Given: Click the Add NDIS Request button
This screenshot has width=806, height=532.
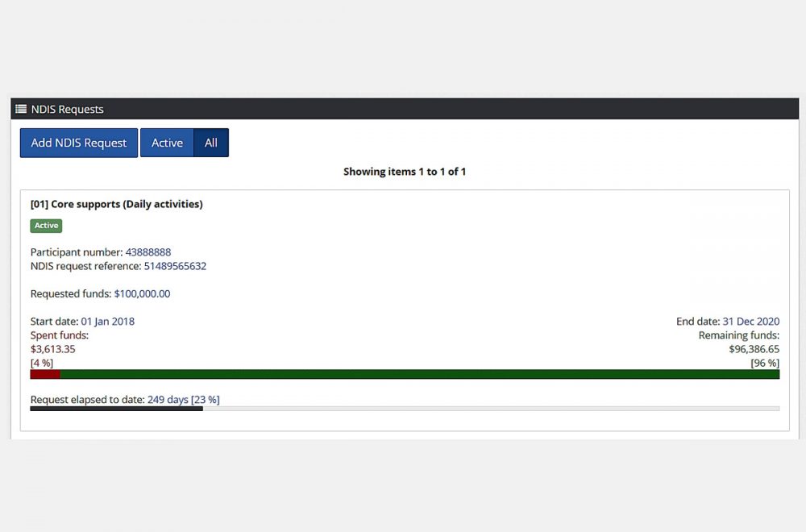Looking at the screenshot, I should coord(79,143).
